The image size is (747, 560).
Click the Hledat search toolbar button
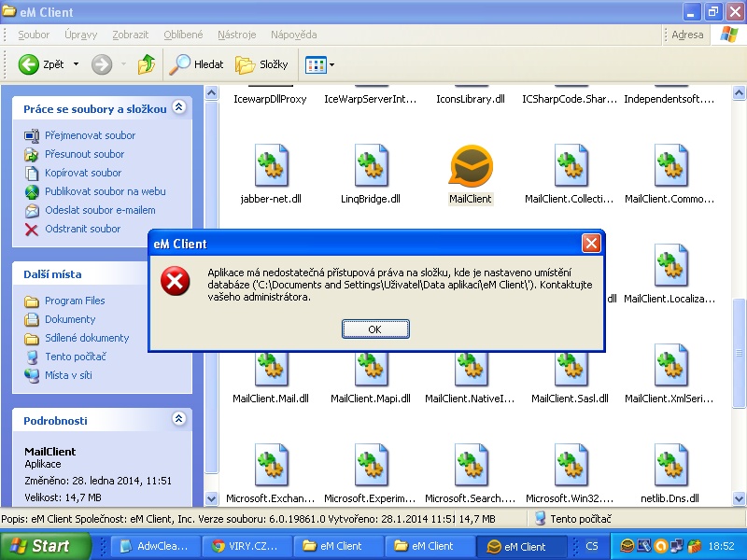(196, 64)
